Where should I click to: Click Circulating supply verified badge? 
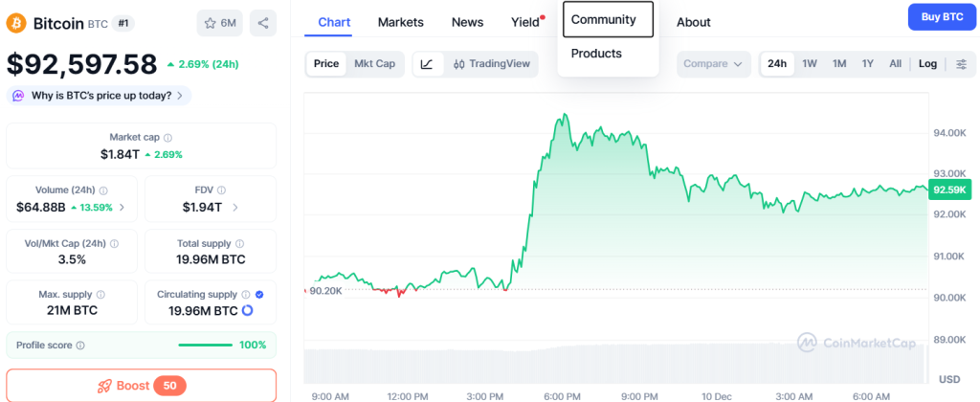259,295
